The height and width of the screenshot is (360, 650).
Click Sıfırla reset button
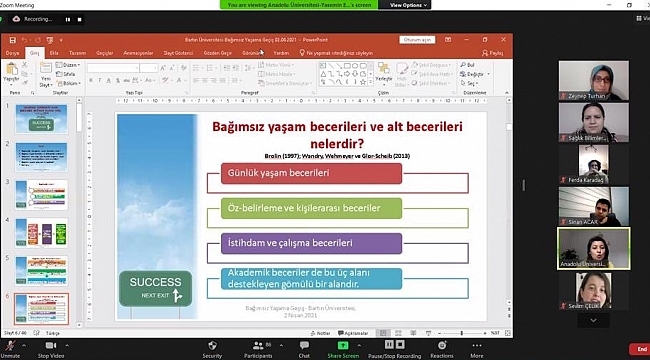(x=66, y=74)
